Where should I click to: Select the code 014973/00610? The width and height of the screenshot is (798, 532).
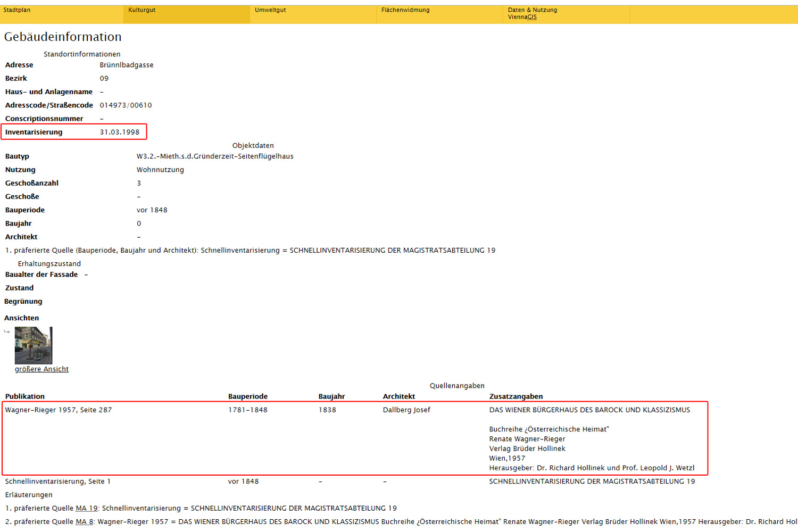[126, 105]
